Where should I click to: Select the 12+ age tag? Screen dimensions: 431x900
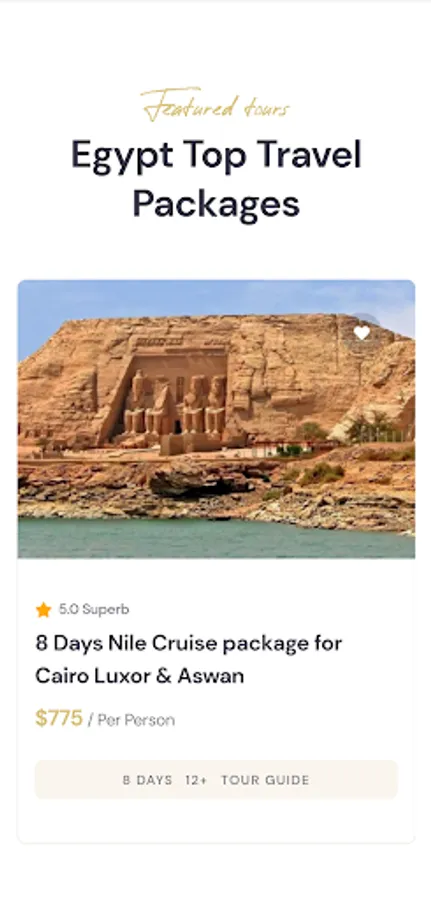tap(196, 780)
